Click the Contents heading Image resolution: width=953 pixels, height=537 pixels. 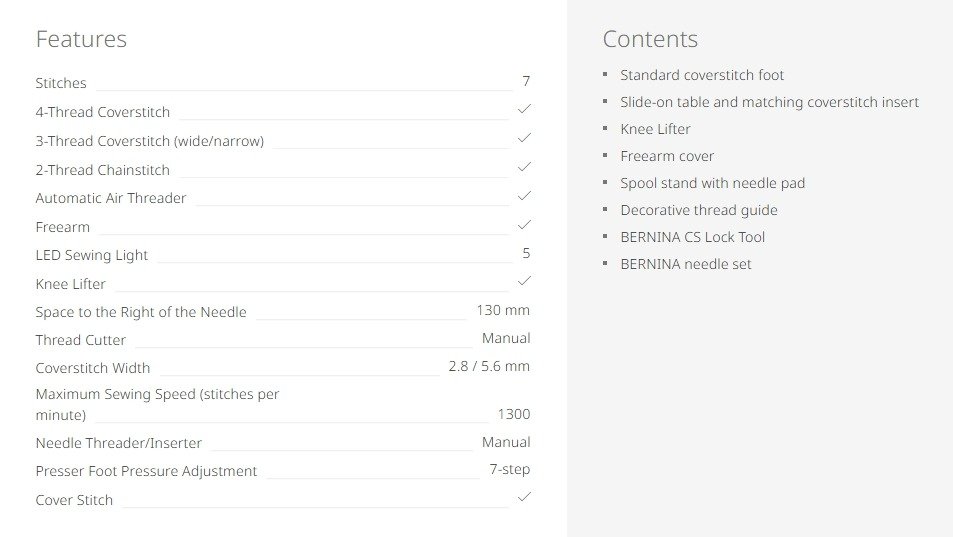click(x=650, y=39)
